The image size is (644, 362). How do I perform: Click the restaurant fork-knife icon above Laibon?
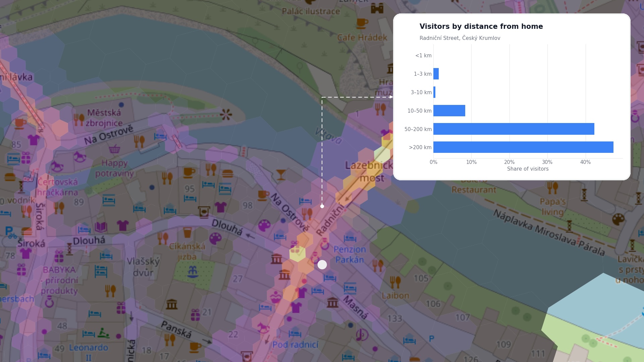395,282
